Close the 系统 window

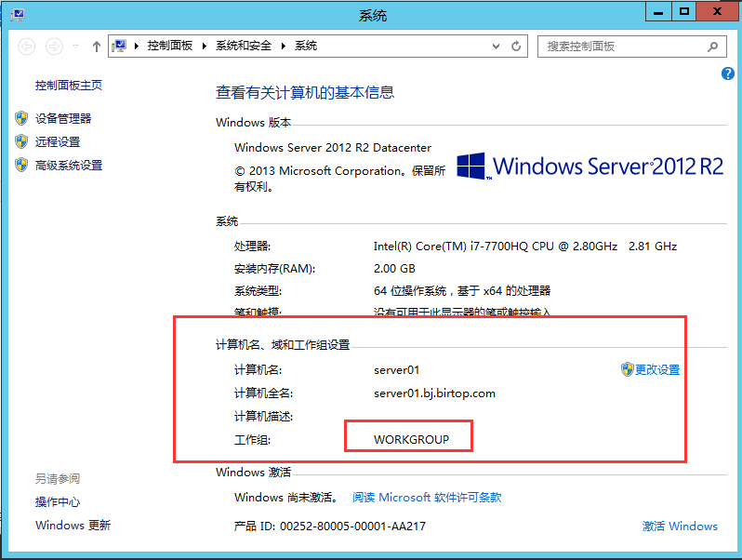tap(718, 12)
